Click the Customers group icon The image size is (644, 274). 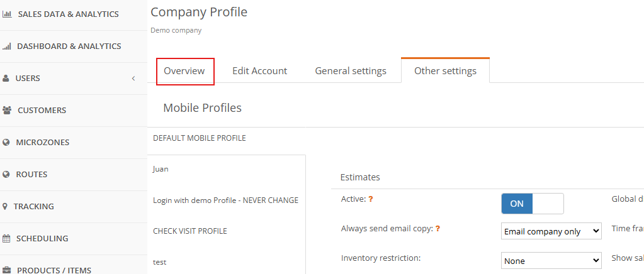tap(7, 111)
